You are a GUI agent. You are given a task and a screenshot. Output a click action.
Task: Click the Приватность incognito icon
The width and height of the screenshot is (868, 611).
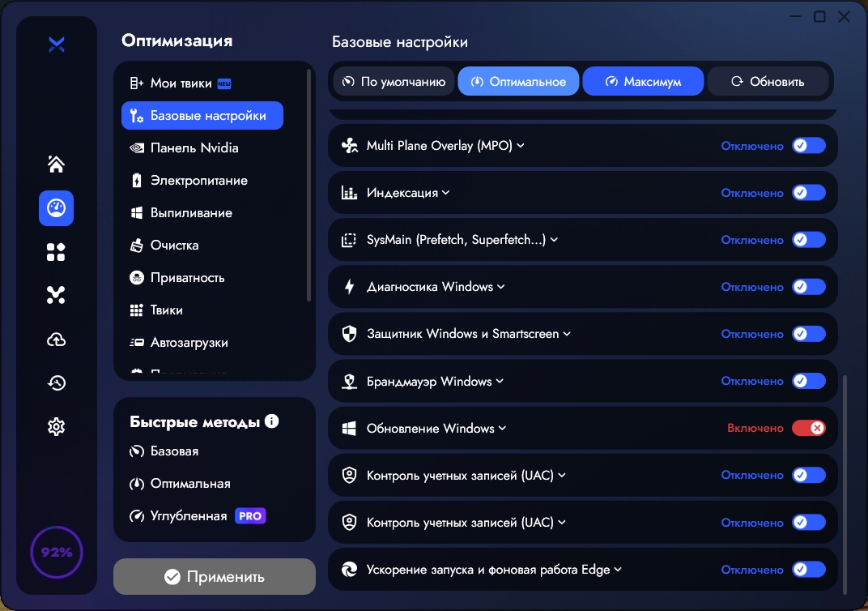click(137, 277)
